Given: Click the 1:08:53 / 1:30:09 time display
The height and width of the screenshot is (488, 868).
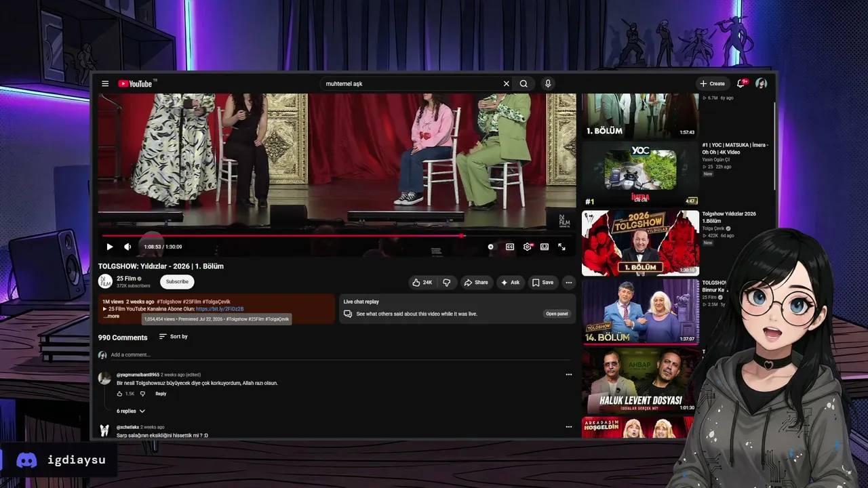Looking at the screenshot, I should (163, 247).
